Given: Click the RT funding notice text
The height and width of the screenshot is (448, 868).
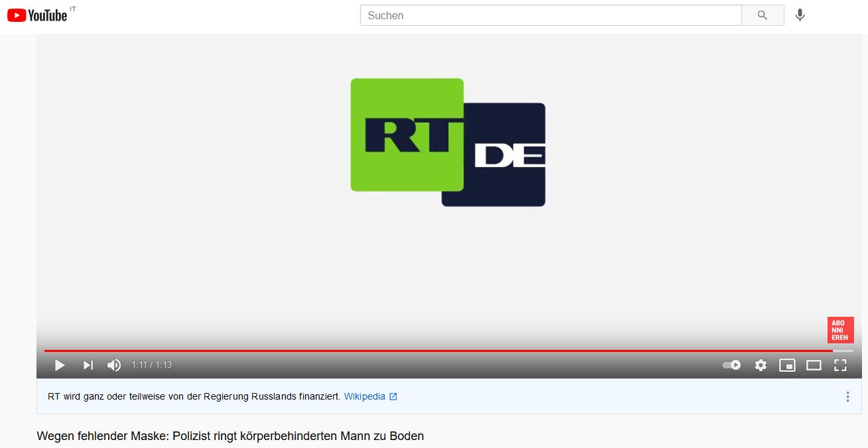Looking at the screenshot, I should [194, 396].
